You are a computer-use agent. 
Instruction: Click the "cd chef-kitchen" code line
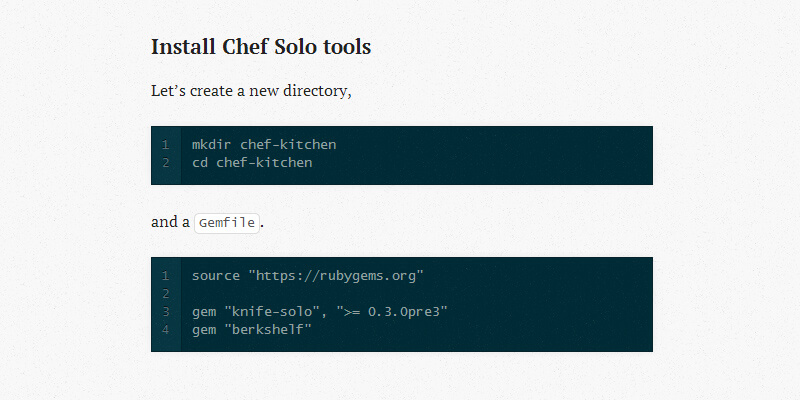(x=252, y=162)
